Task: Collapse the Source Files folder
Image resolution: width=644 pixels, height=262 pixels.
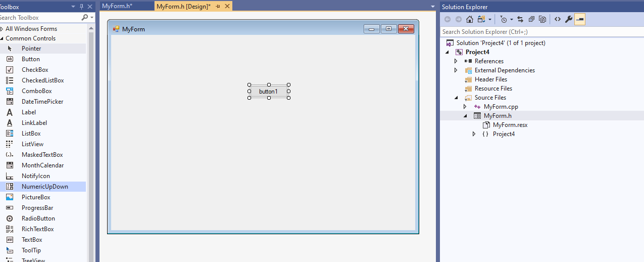Action: tap(456, 98)
